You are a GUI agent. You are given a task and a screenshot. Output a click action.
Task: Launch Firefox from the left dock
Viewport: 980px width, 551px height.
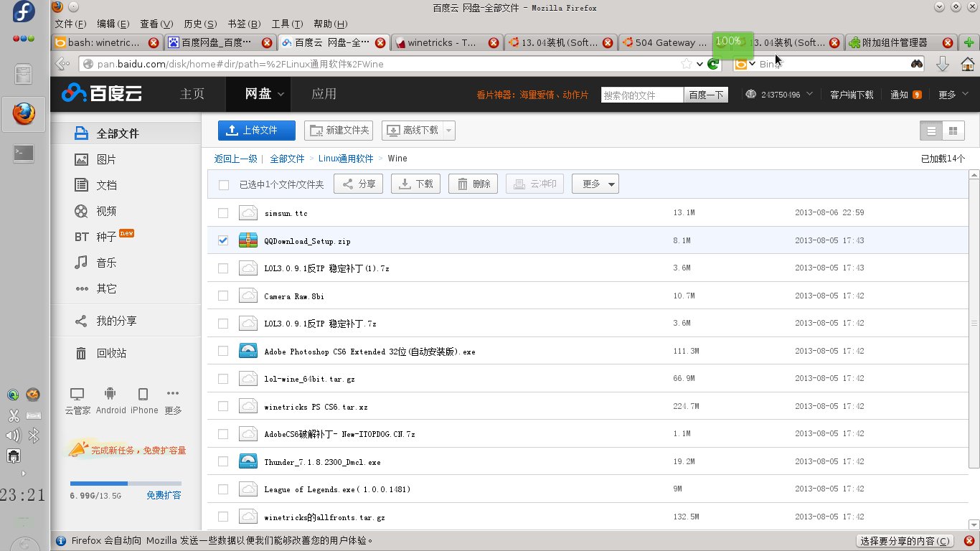[24, 113]
